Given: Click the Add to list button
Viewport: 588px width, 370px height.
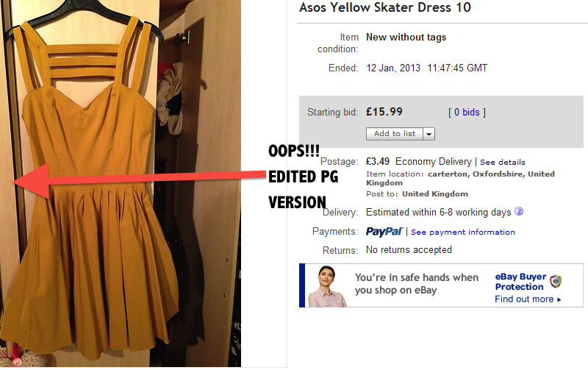Looking at the screenshot, I should pos(395,134).
